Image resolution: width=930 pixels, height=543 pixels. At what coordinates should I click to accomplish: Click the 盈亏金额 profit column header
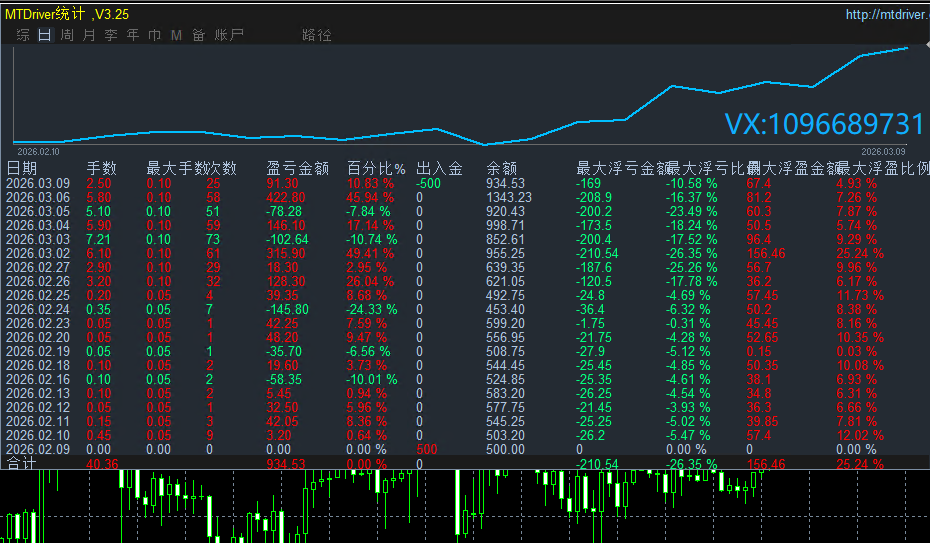297,168
